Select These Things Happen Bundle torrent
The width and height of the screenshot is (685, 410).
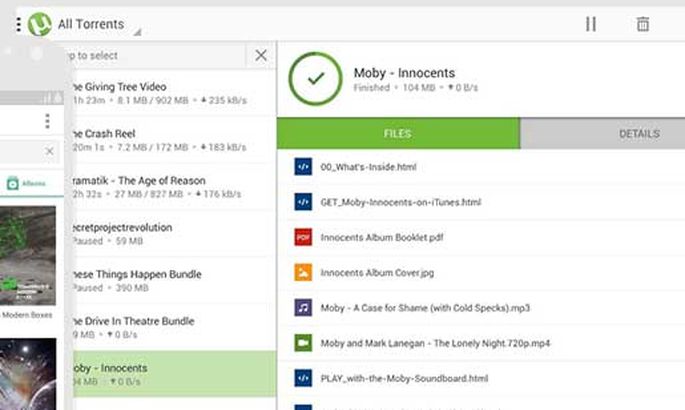coord(173,281)
